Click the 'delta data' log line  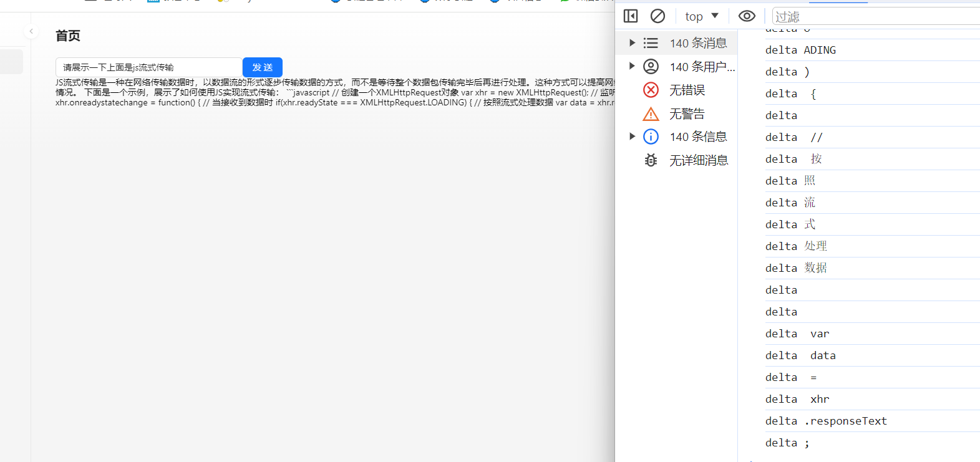coord(873,355)
